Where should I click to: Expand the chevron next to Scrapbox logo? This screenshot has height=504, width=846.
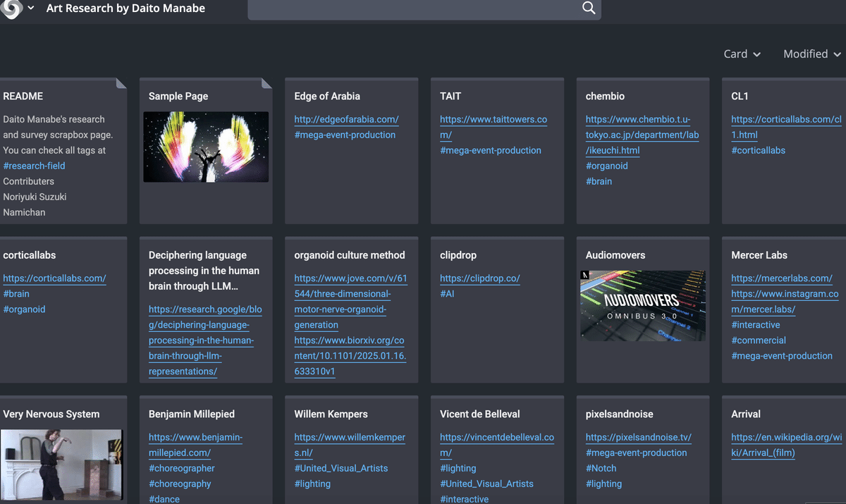pos(31,8)
